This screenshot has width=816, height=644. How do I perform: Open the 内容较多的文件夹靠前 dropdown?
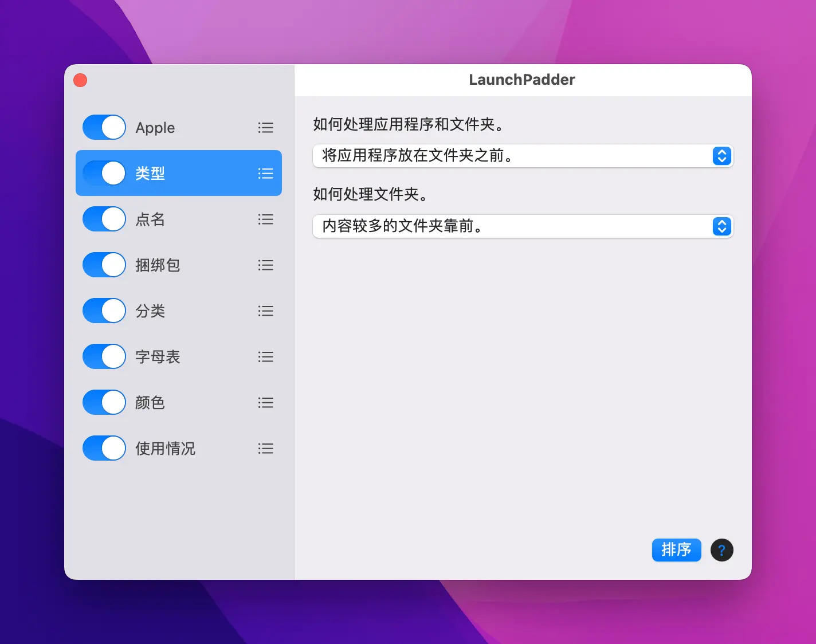click(x=523, y=226)
